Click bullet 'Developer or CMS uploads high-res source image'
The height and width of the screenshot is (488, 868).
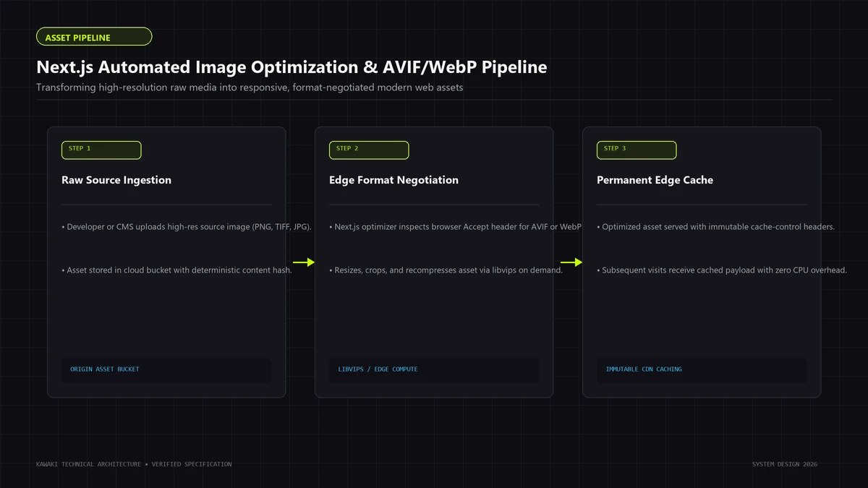tap(187, 227)
